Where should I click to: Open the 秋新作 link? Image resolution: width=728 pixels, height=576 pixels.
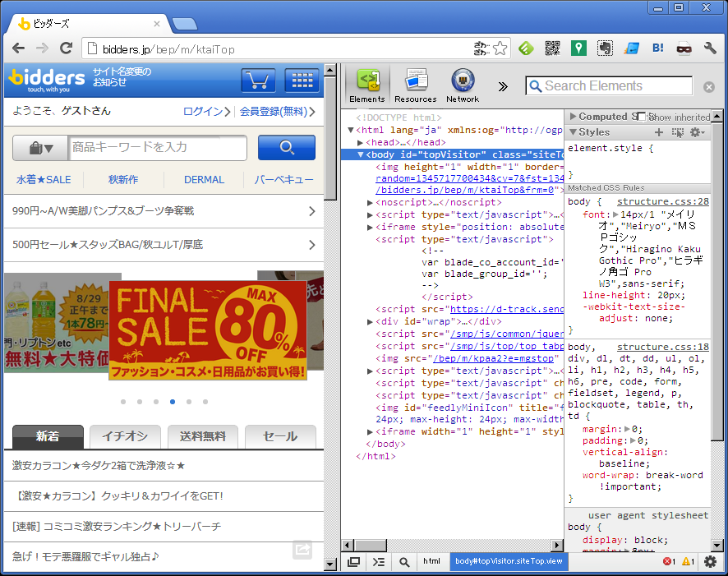point(123,180)
